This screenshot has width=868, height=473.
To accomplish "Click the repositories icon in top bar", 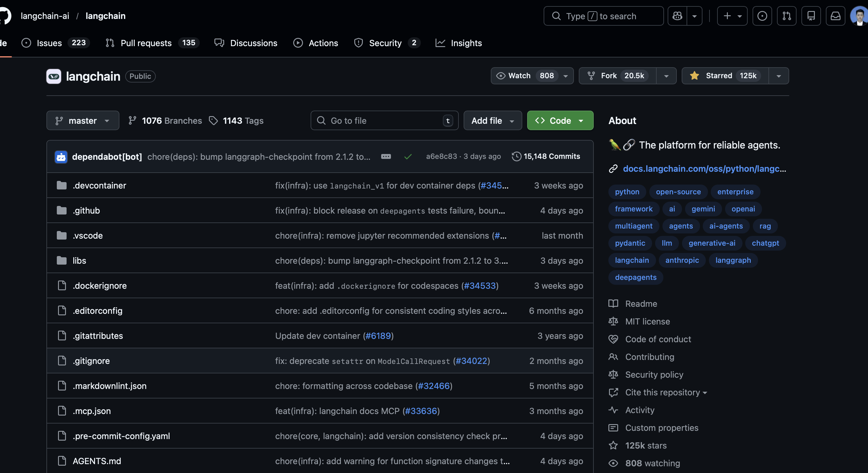I will click(x=811, y=16).
